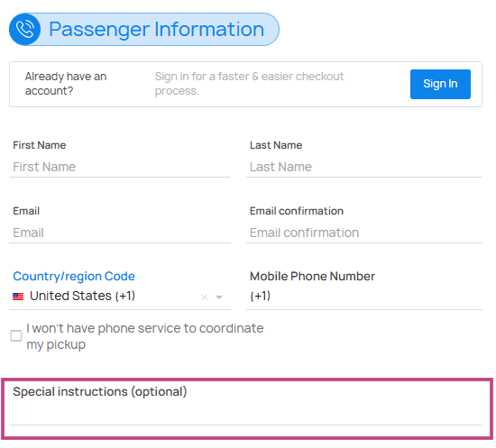Focus the First Name input field
This screenshot has width=496, height=448.
(120, 167)
